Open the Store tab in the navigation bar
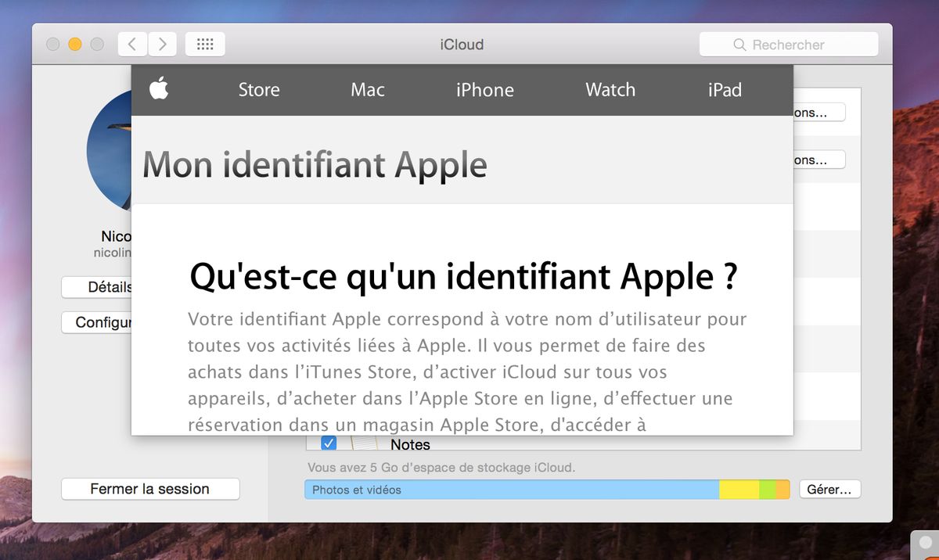Viewport: 939px width, 560px height. coord(259,90)
